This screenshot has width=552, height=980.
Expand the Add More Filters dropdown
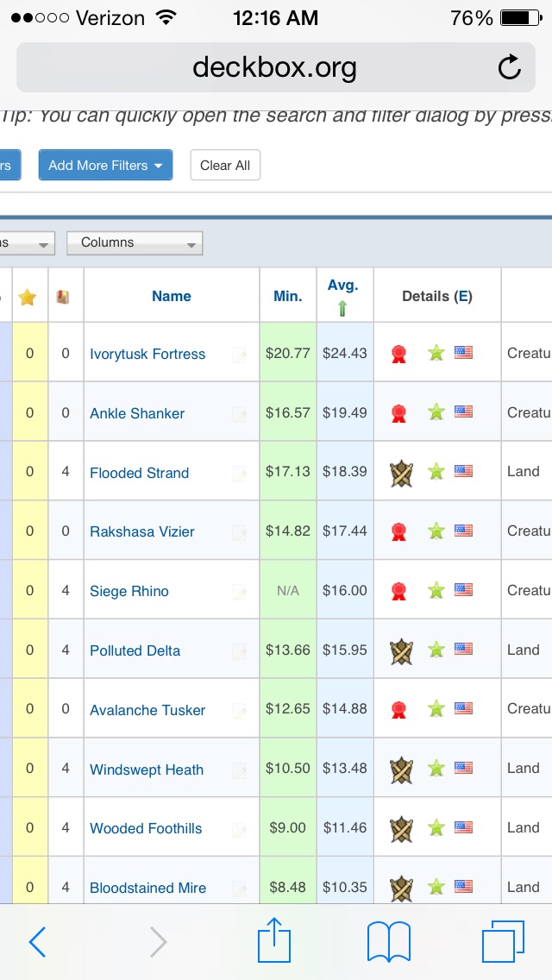coord(105,166)
